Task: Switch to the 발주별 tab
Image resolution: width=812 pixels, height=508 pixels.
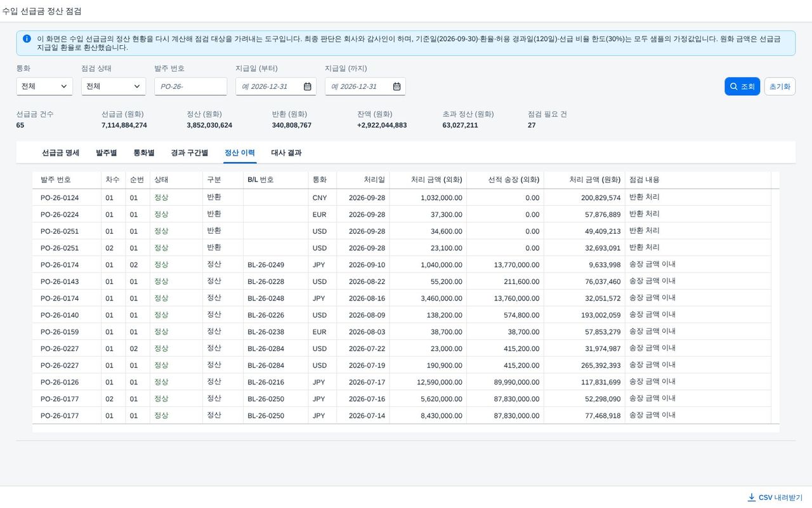Action: (107, 153)
